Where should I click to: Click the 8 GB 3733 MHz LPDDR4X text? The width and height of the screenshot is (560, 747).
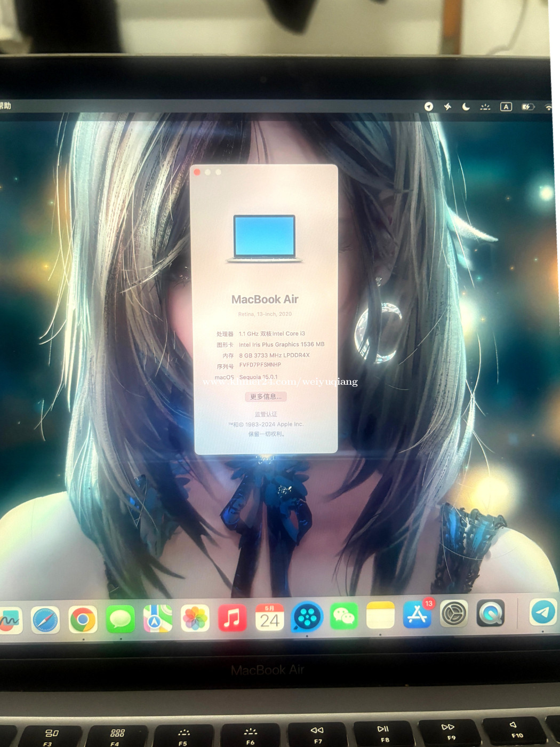pos(274,355)
